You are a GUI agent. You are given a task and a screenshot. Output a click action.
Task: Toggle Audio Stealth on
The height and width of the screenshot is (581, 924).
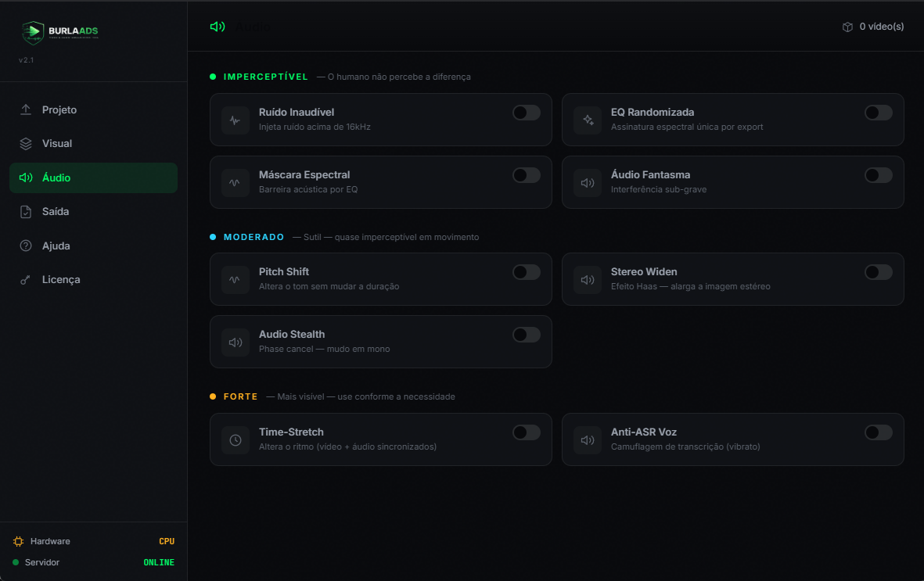pos(527,335)
